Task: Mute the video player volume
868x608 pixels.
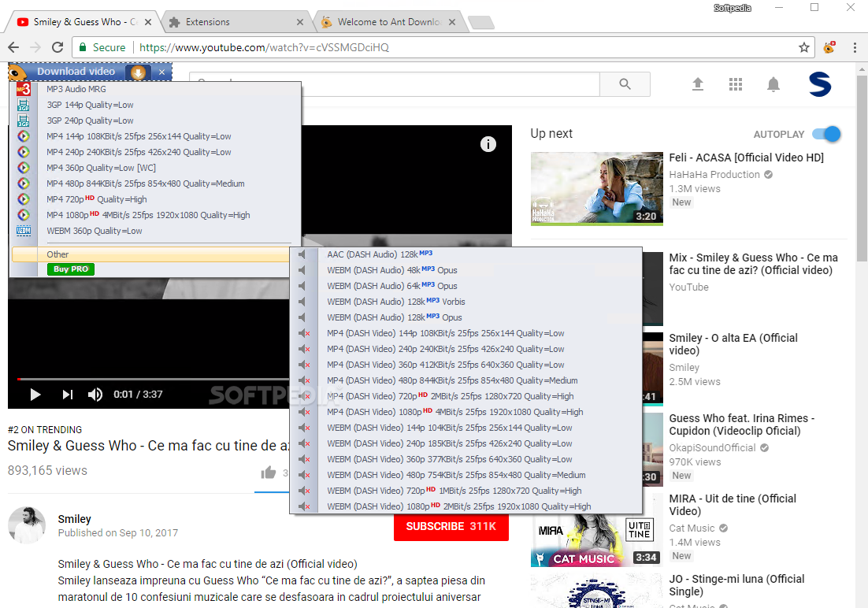Action: click(x=95, y=395)
